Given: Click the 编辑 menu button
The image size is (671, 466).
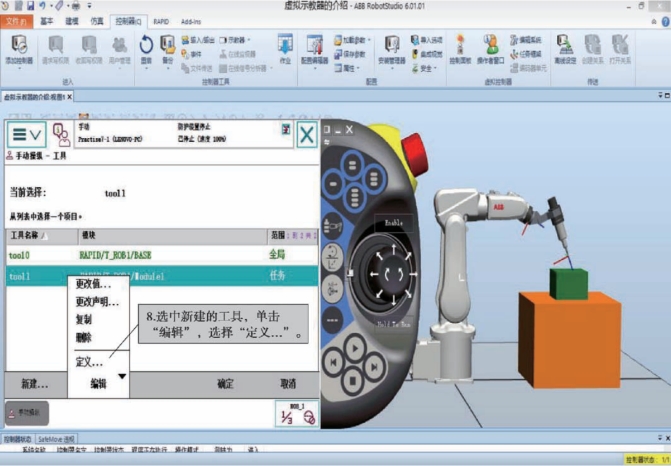Looking at the screenshot, I should point(98,384).
